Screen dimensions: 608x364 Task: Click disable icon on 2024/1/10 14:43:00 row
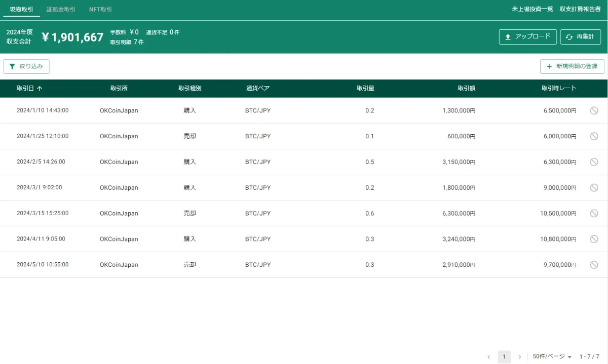click(x=594, y=110)
